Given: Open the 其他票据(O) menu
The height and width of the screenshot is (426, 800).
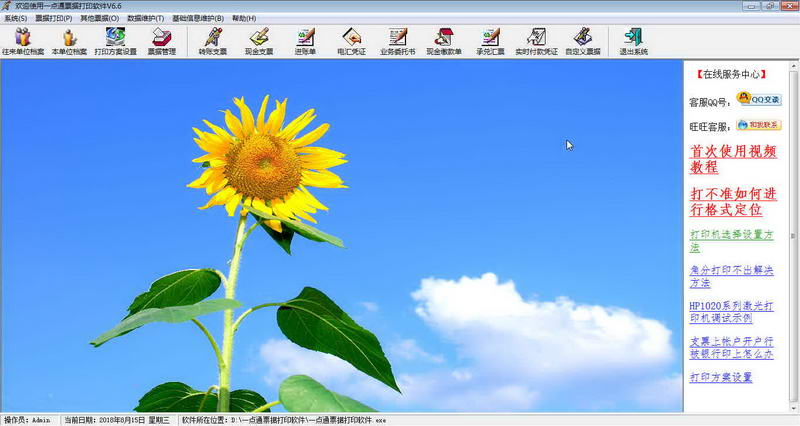Looking at the screenshot, I should (99, 18).
